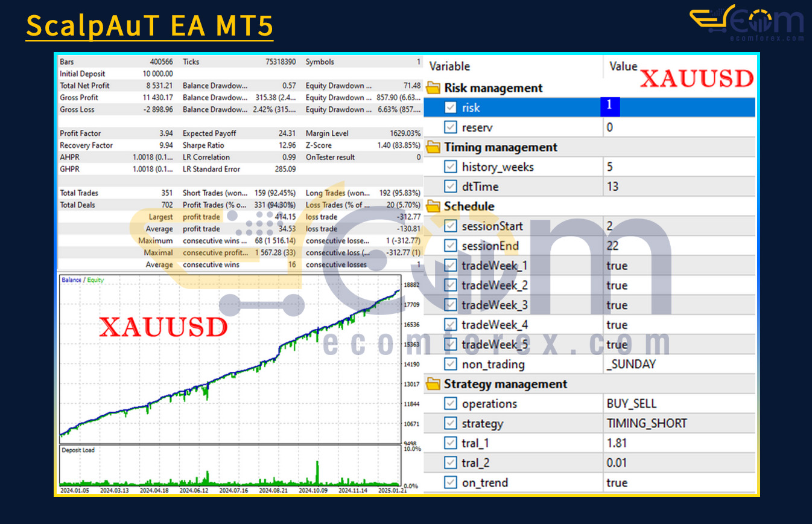Select the Risk management group label
812x524 pixels.
(493, 88)
